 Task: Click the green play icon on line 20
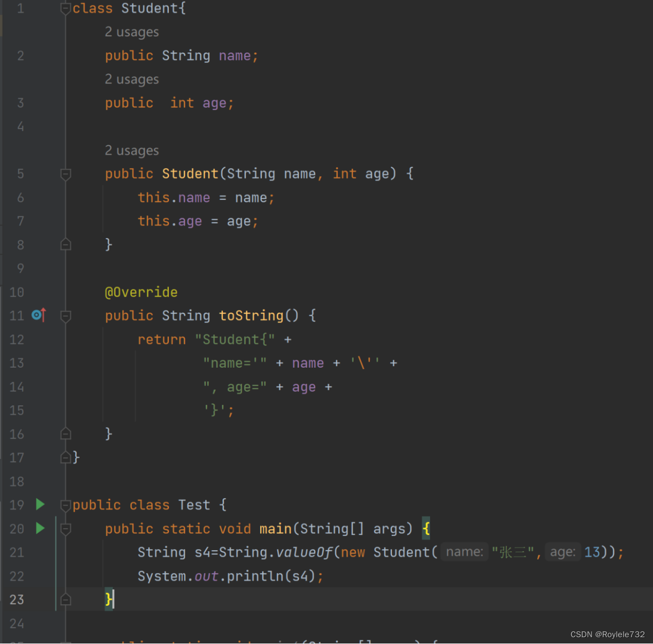(x=40, y=529)
